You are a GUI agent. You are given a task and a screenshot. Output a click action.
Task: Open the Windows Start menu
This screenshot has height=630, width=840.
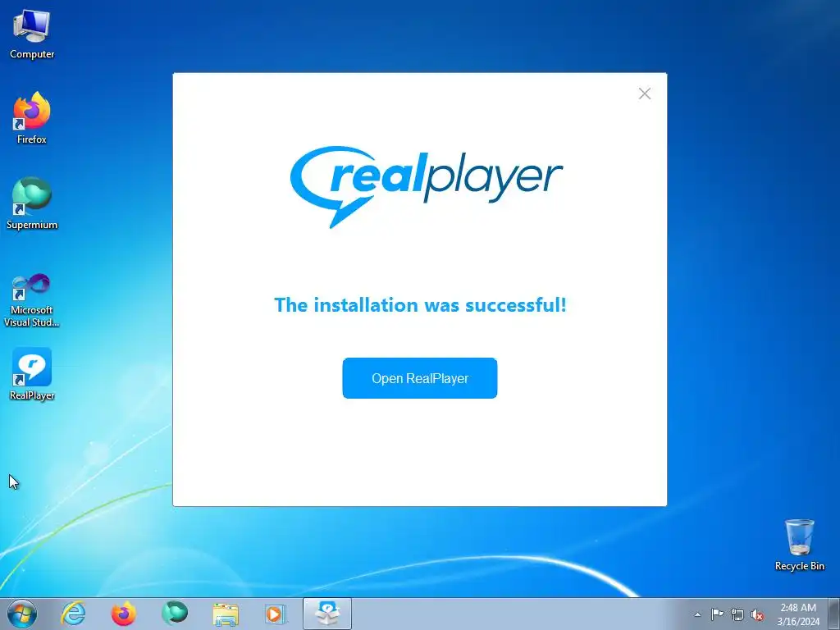pyautogui.click(x=22, y=614)
